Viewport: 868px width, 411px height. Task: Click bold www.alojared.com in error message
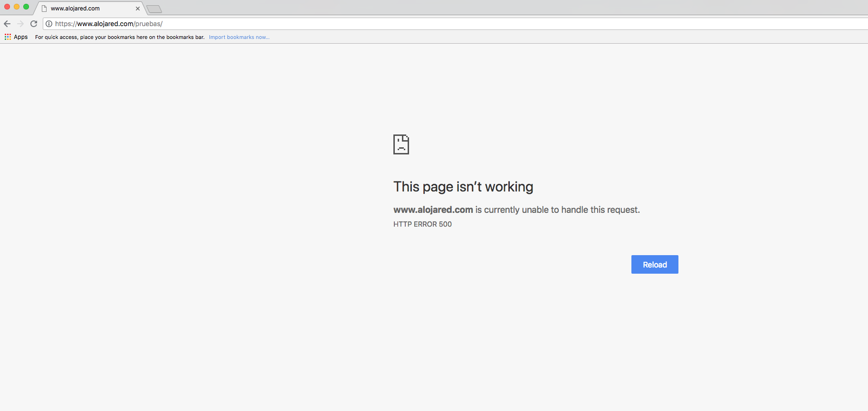(x=433, y=210)
